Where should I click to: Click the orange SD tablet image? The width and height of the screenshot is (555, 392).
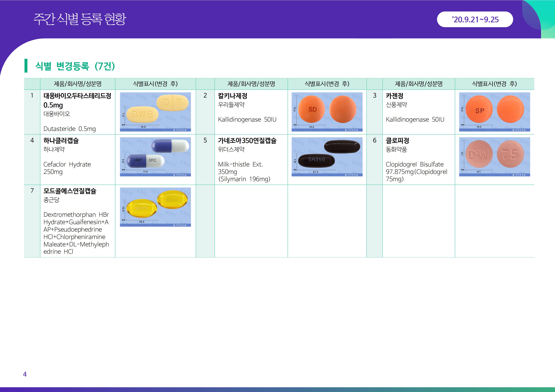pos(327,112)
